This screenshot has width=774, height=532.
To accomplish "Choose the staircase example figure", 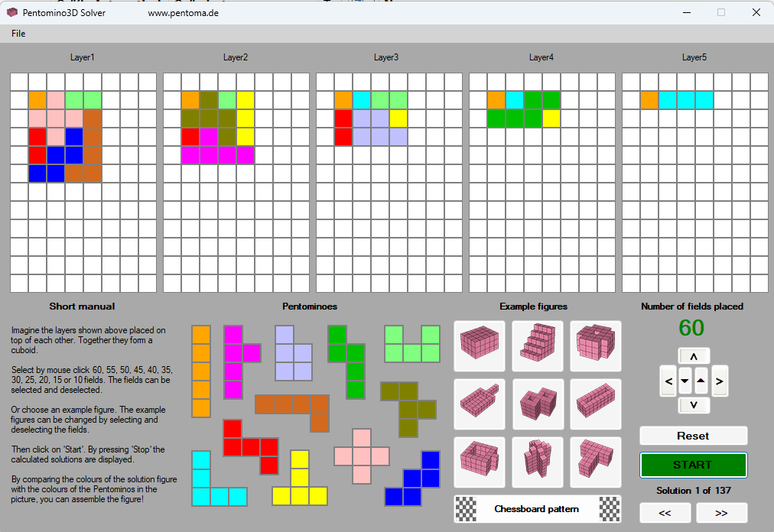I will click(538, 346).
